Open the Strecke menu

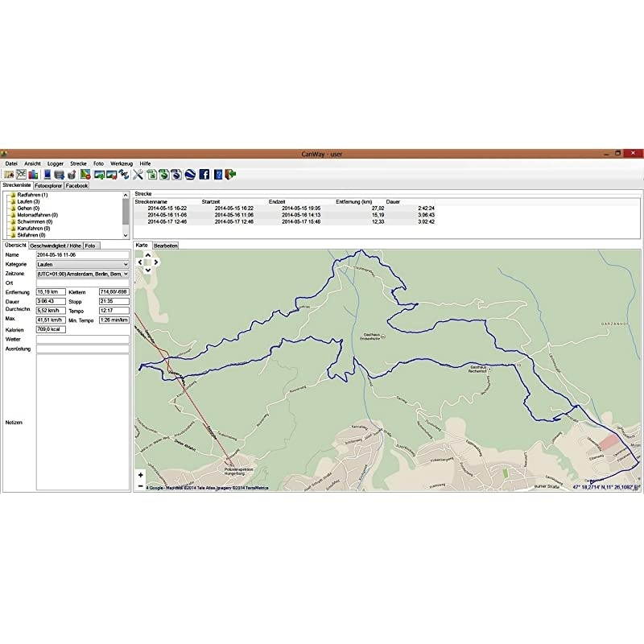tap(78, 163)
